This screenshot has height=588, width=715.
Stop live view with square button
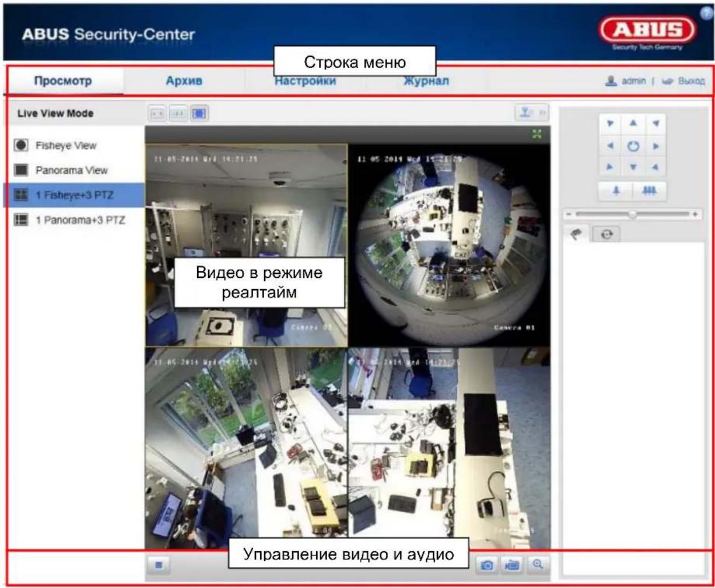pos(159,565)
